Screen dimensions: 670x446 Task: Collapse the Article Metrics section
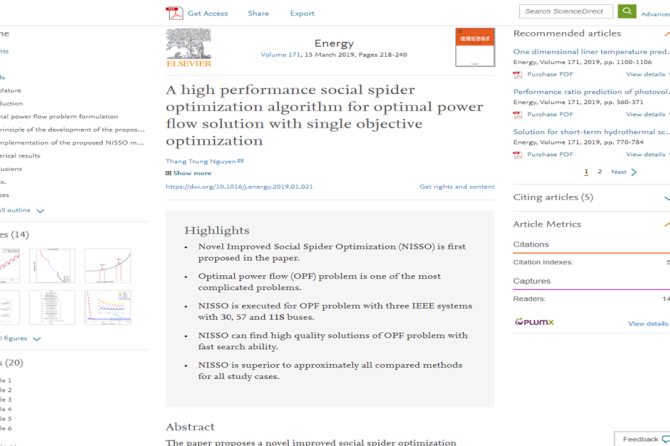pos(666,224)
